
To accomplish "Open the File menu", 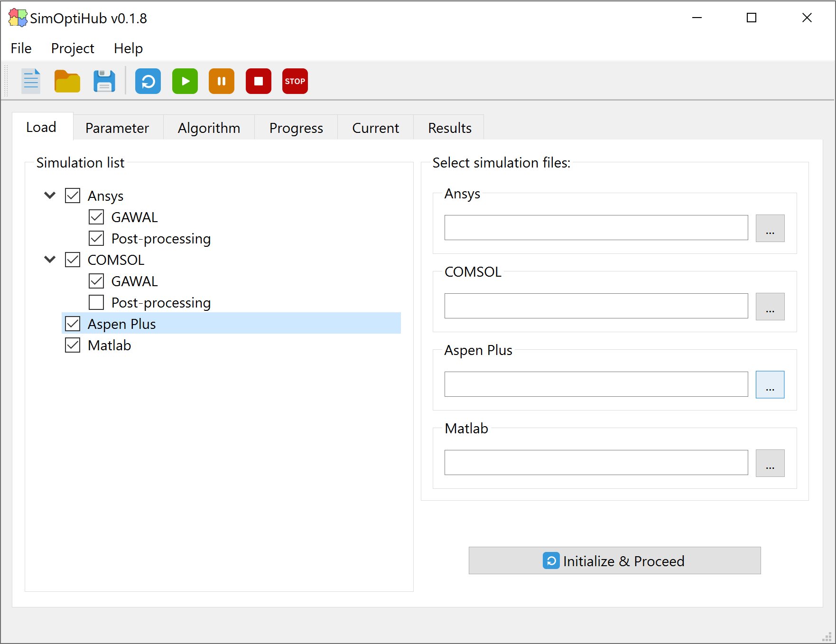I will click(x=21, y=48).
